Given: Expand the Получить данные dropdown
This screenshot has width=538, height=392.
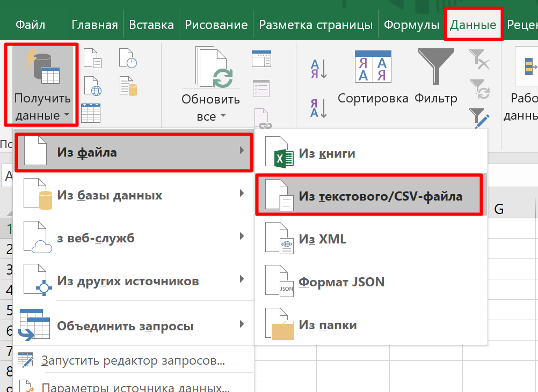Looking at the screenshot, I should click(x=42, y=107).
